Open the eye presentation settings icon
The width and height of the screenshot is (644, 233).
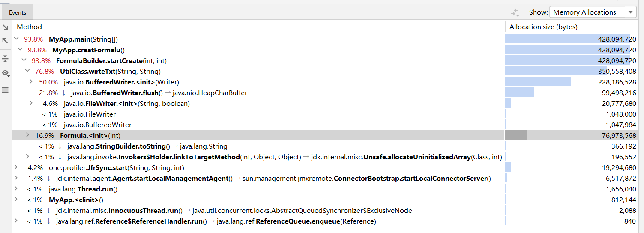point(6,73)
